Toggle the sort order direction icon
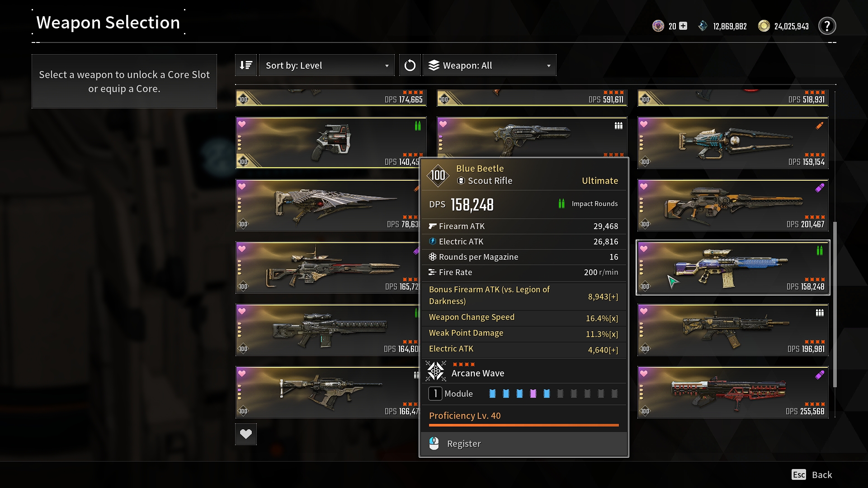868x488 pixels. click(246, 65)
